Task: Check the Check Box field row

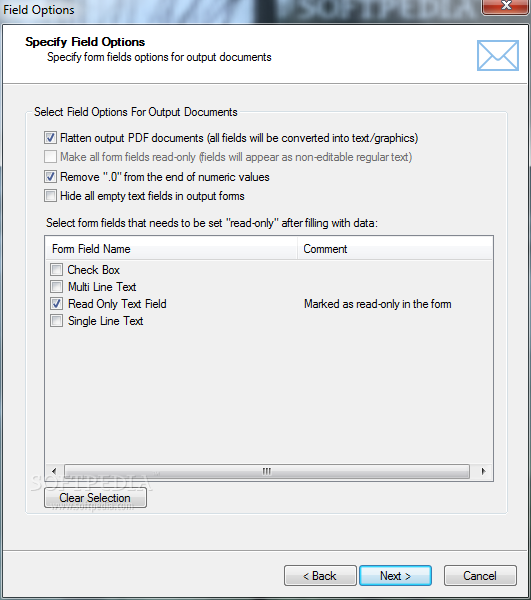Action: pos(57,269)
